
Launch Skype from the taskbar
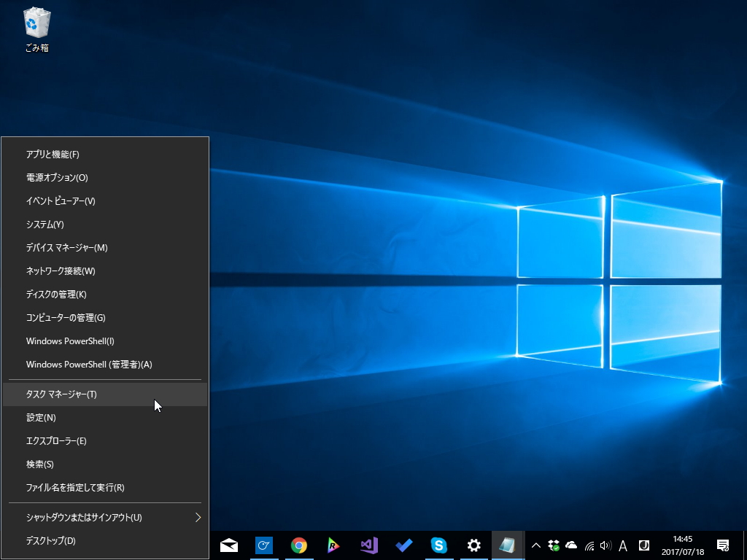click(438, 545)
